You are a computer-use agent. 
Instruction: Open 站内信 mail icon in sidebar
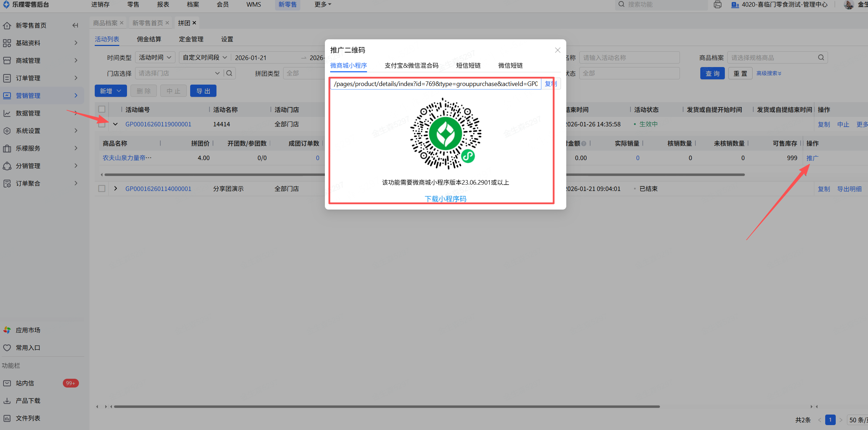pyautogui.click(x=7, y=383)
